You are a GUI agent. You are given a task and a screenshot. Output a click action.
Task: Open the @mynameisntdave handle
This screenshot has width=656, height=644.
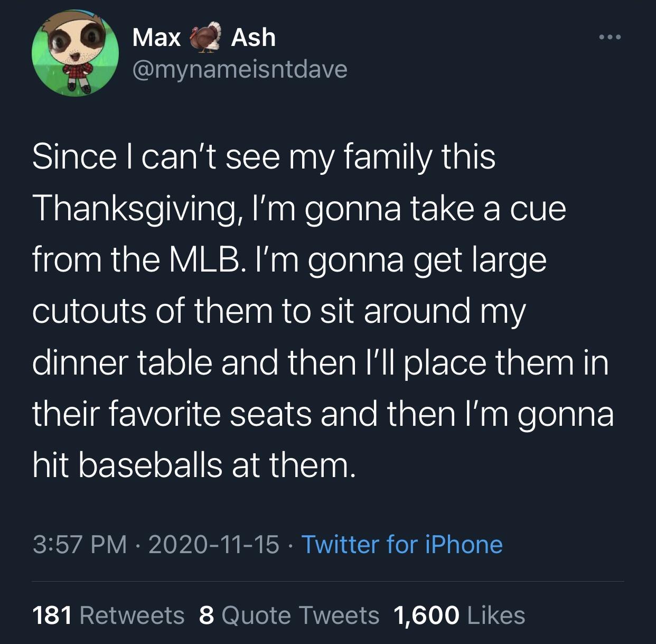point(240,69)
